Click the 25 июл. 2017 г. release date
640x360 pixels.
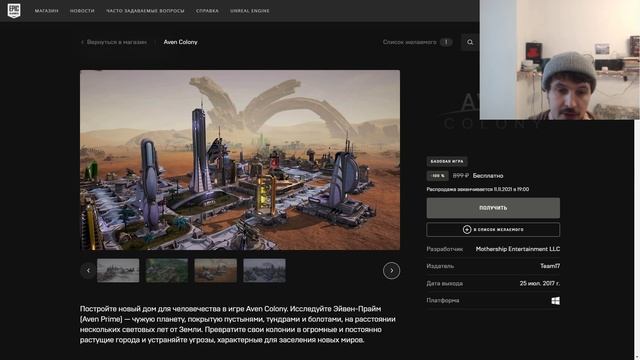(x=540, y=283)
